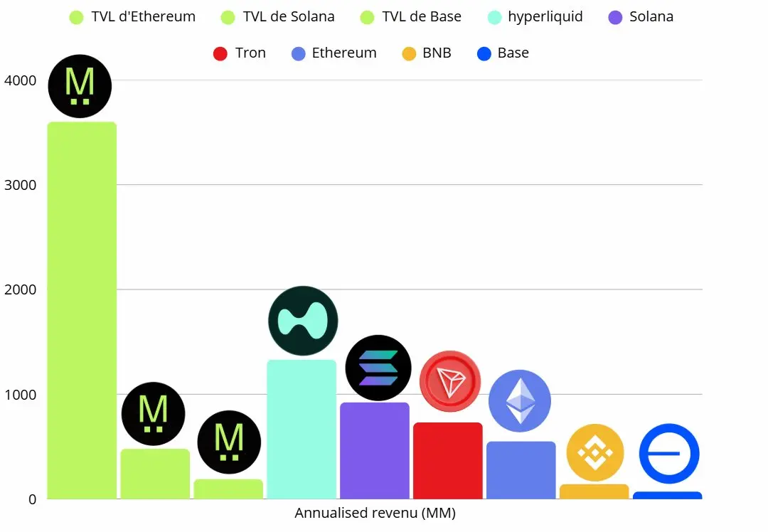Click the Morpho logo atop the tallest bar
Screen dimensions: 768x532
[x=80, y=86]
